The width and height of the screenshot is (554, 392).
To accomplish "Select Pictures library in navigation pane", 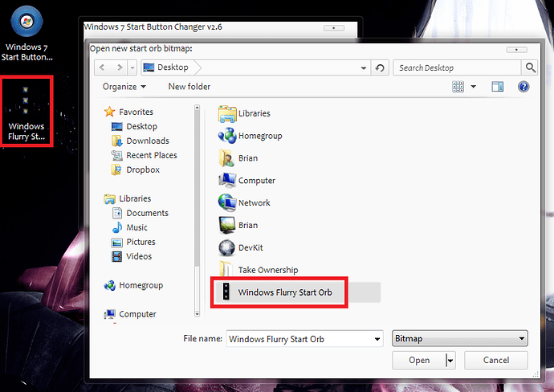I will [141, 242].
